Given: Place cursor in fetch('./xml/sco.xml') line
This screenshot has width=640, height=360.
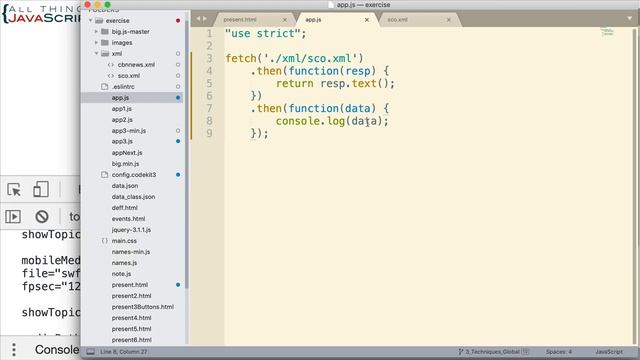Looking at the screenshot, I should click(x=294, y=58).
